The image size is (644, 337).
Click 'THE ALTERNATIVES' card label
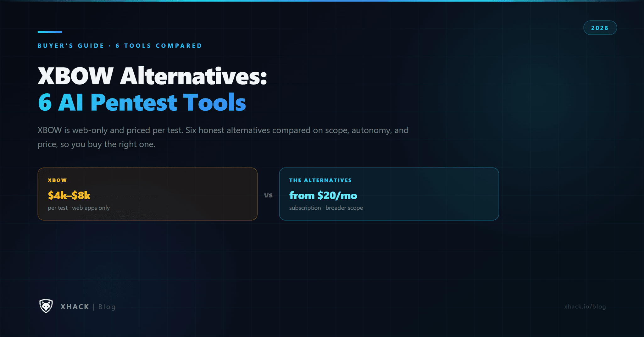click(x=320, y=180)
